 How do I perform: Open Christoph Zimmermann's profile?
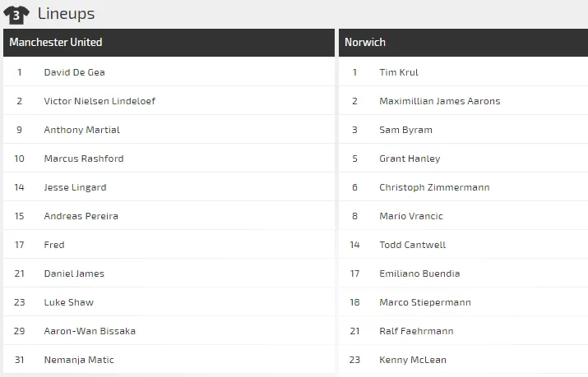pos(434,187)
